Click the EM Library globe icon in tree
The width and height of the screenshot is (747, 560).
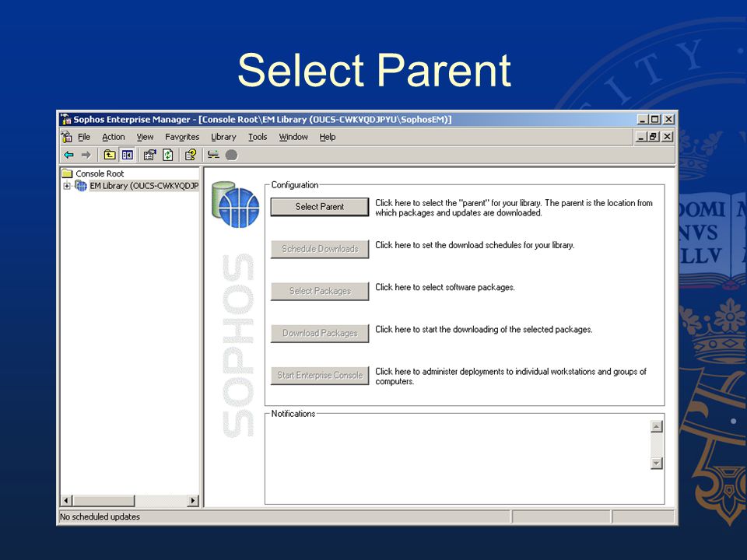(81, 185)
